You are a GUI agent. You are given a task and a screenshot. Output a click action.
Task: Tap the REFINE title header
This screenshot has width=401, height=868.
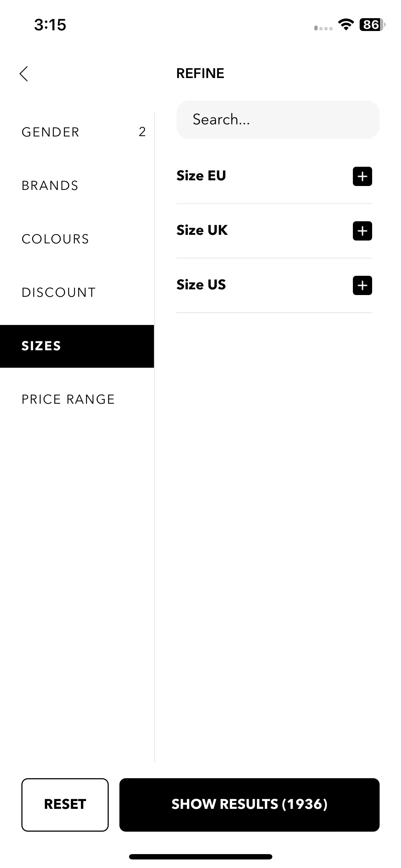tap(200, 73)
